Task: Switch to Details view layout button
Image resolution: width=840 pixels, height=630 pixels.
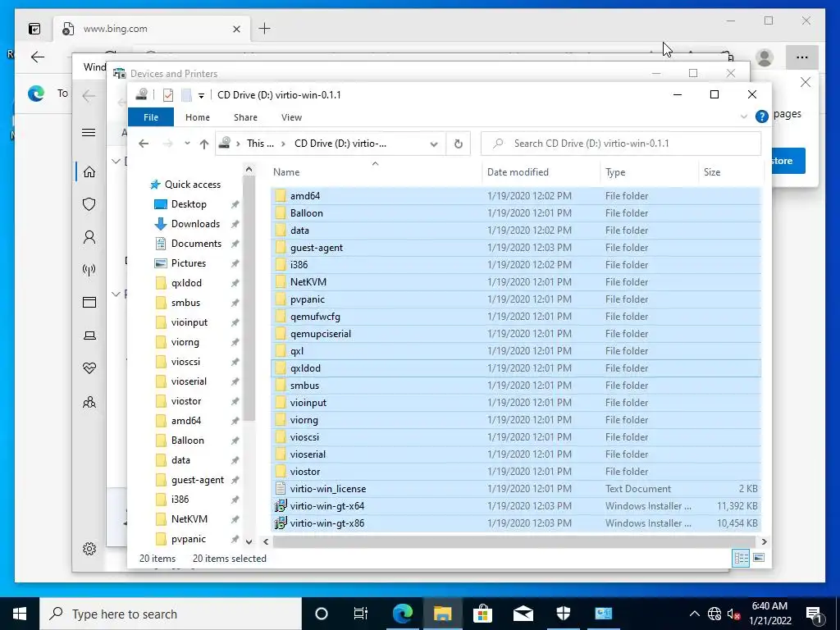Action: tap(741, 558)
